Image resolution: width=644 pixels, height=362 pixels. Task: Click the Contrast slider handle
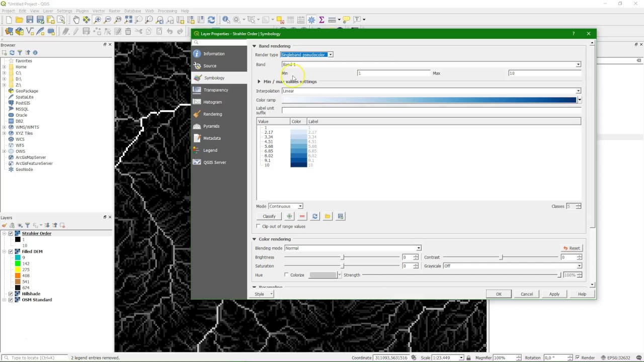pos(501,257)
